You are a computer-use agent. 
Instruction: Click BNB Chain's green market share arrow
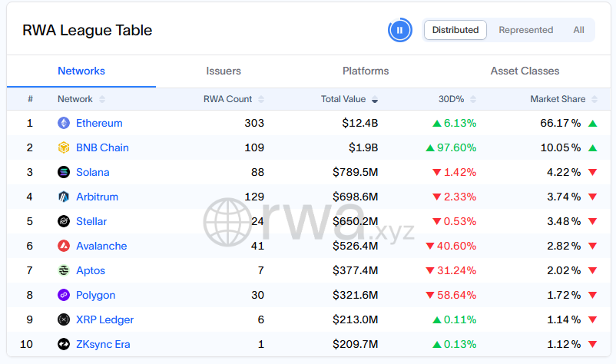pyautogui.click(x=593, y=148)
